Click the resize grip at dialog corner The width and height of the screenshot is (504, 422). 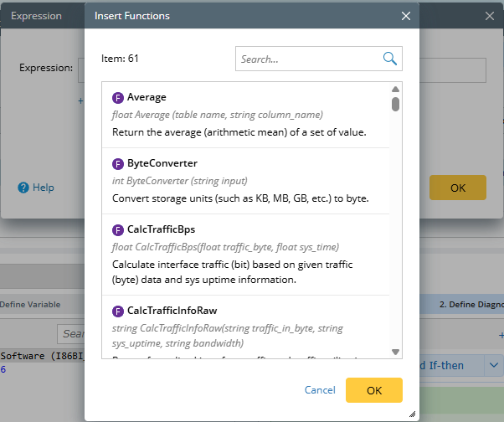(x=411, y=414)
